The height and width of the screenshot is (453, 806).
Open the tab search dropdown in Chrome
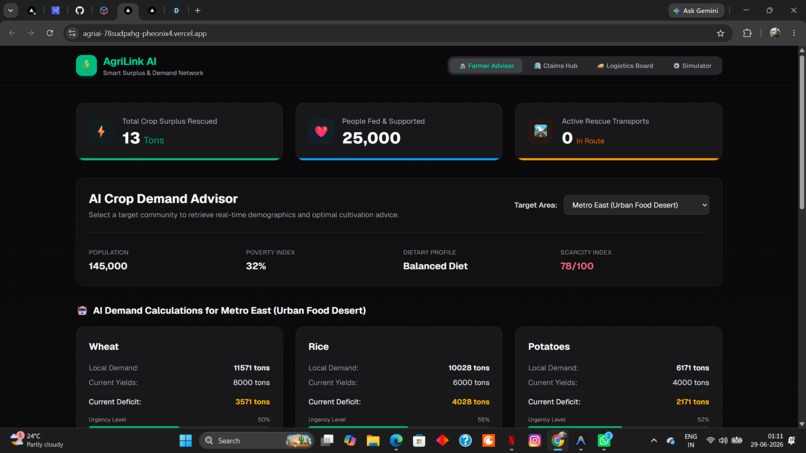pos(10,10)
